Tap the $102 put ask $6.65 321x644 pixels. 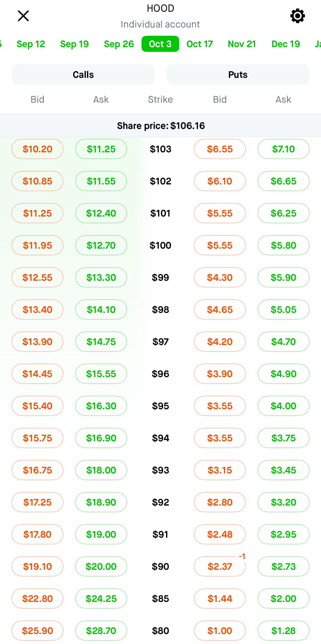tap(283, 181)
